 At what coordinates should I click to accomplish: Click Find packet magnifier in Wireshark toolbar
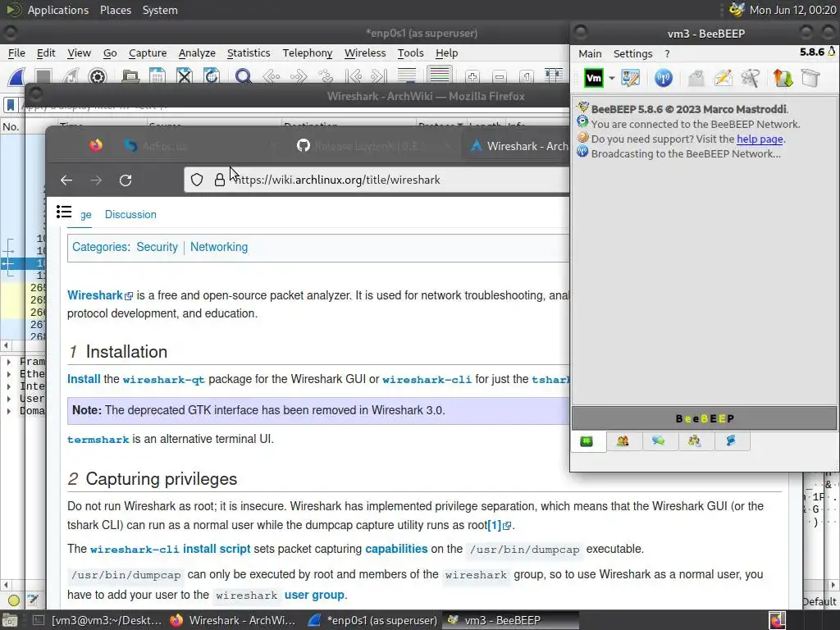[x=243, y=76]
